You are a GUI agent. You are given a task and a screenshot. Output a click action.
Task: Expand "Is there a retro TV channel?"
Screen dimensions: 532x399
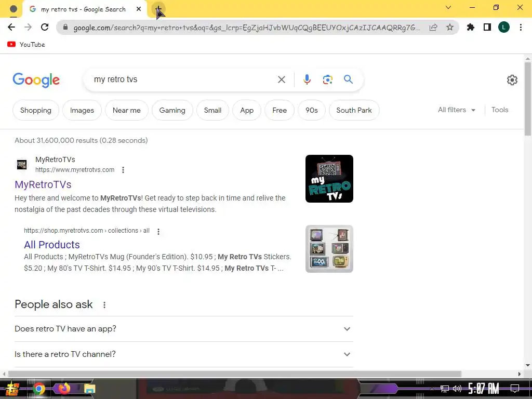[184, 354]
